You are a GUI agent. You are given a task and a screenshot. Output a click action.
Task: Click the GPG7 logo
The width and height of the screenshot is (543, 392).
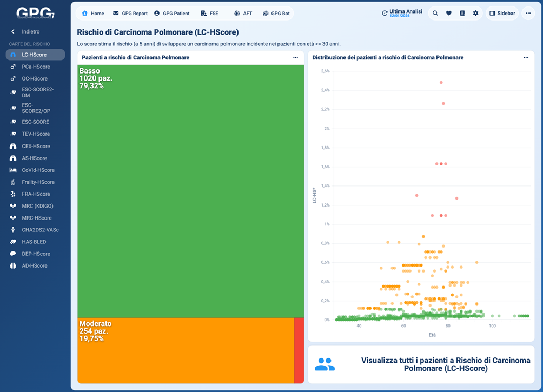(35, 13)
